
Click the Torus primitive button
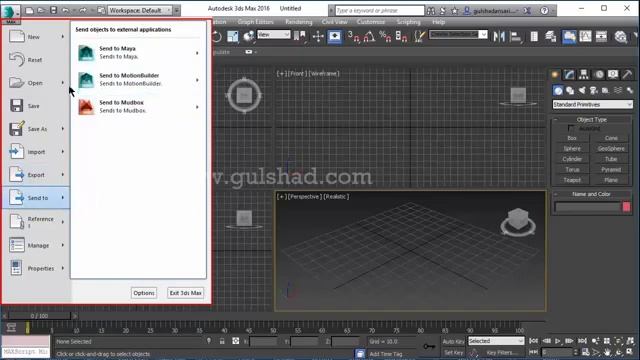[x=572, y=169]
